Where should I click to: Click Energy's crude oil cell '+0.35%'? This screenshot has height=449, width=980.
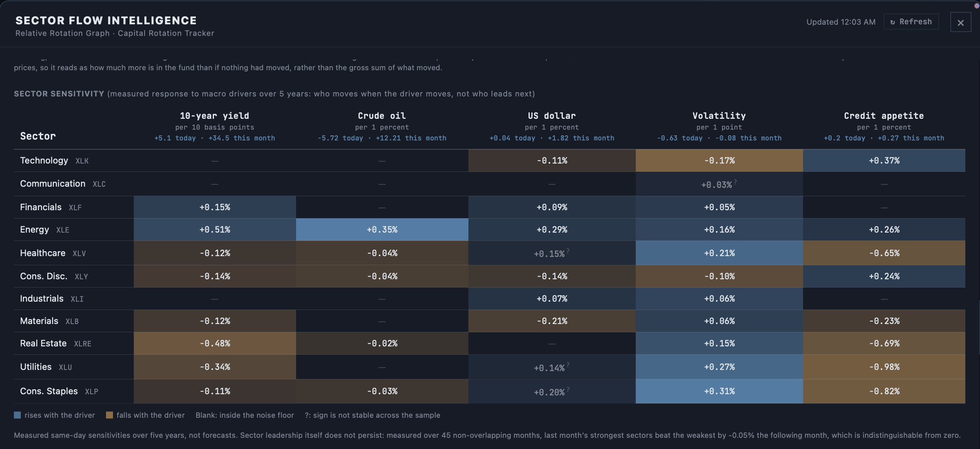[x=382, y=230]
